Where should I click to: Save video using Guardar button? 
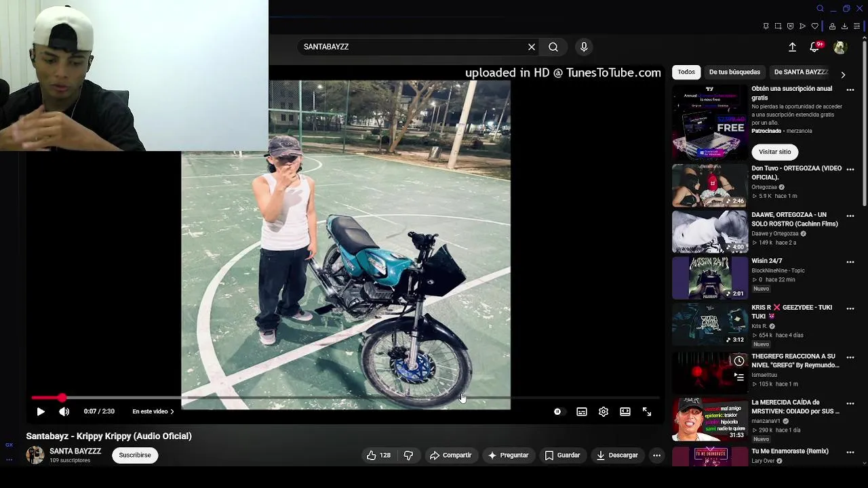coord(562,455)
